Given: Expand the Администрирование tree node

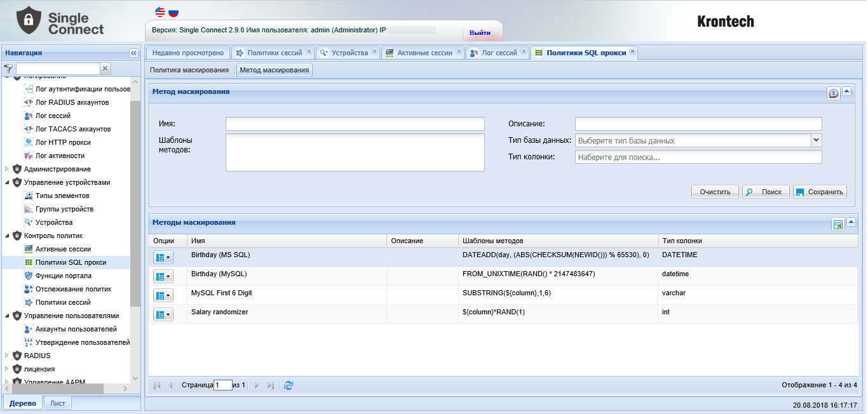Looking at the screenshot, I should point(7,169).
